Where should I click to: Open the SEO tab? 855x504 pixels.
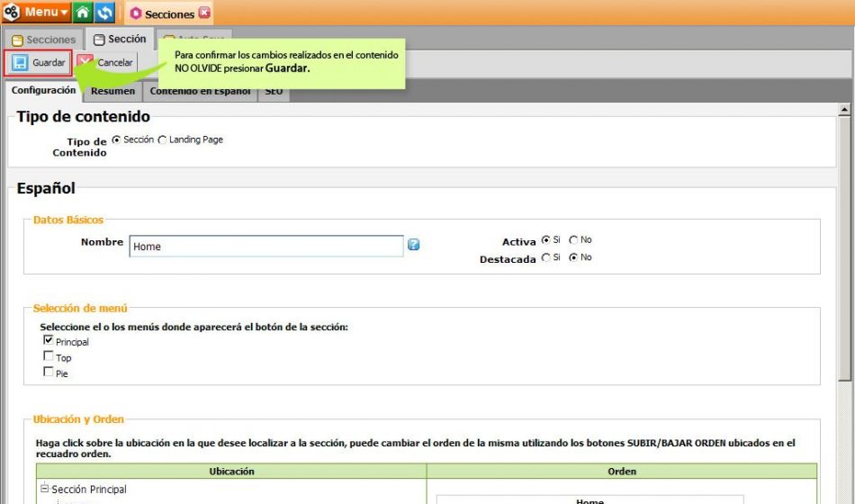pyautogui.click(x=274, y=92)
